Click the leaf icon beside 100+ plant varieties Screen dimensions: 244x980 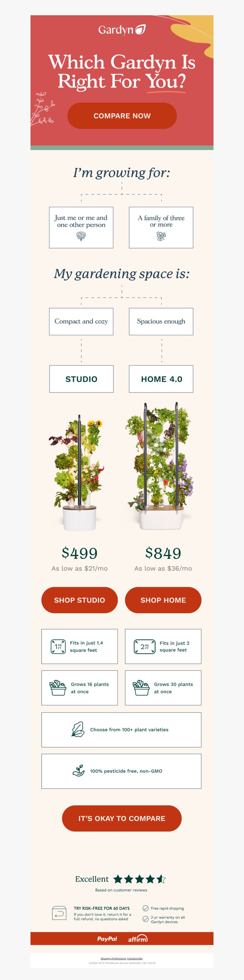tap(78, 729)
